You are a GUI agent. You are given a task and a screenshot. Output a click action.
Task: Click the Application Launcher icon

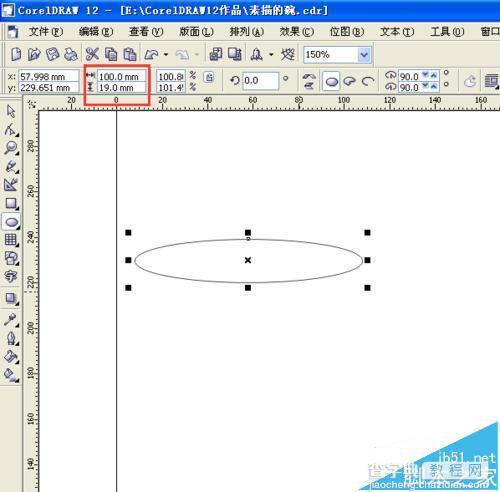256,54
